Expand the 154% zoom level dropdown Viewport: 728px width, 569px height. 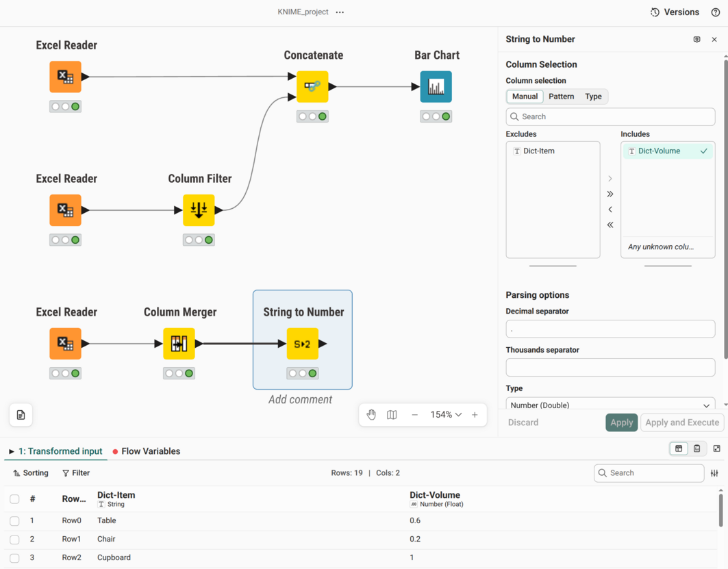pos(446,414)
